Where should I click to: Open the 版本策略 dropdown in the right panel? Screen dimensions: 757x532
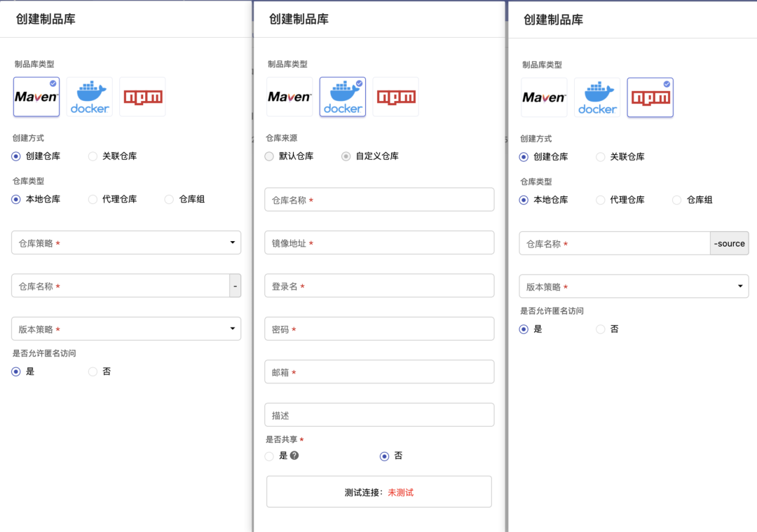coord(634,287)
